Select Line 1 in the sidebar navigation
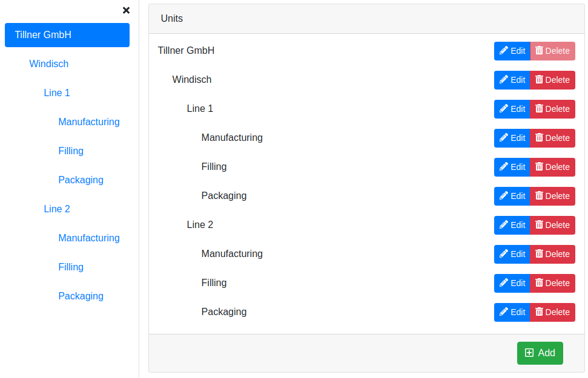 pyautogui.click(x=57, y=93)
